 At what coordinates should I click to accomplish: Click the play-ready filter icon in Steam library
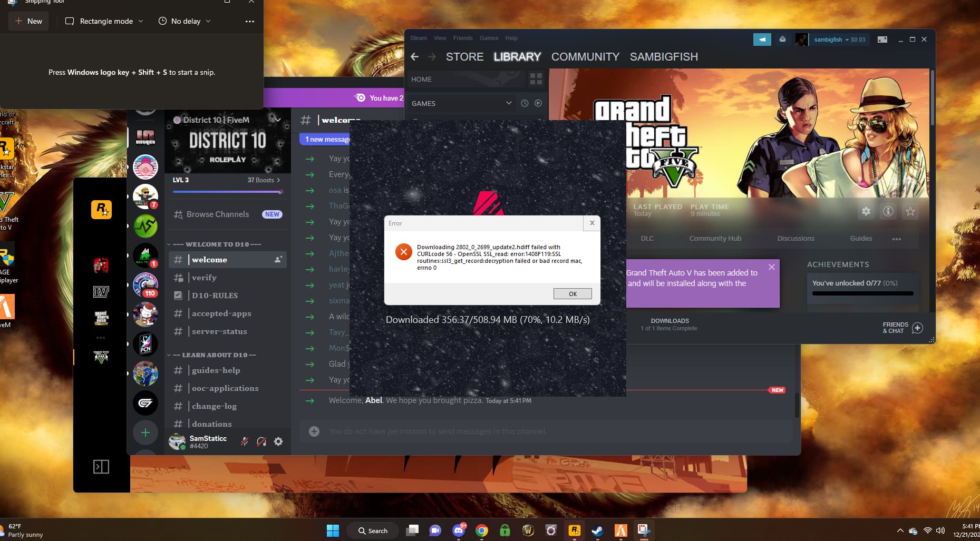pos(538,103)
